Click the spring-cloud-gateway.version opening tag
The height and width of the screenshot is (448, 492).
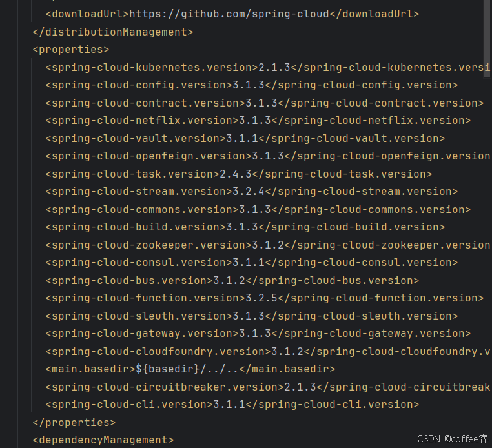coord(142,334)
